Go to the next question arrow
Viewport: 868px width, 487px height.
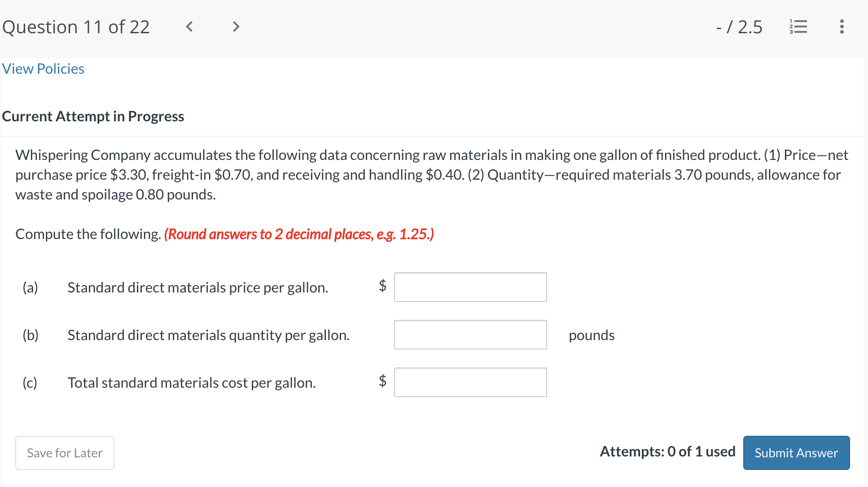[236, 27]
